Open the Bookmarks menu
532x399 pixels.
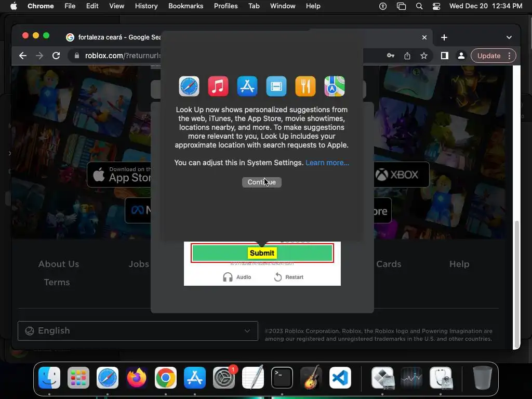pyautogui.click(x=186, y=6)
